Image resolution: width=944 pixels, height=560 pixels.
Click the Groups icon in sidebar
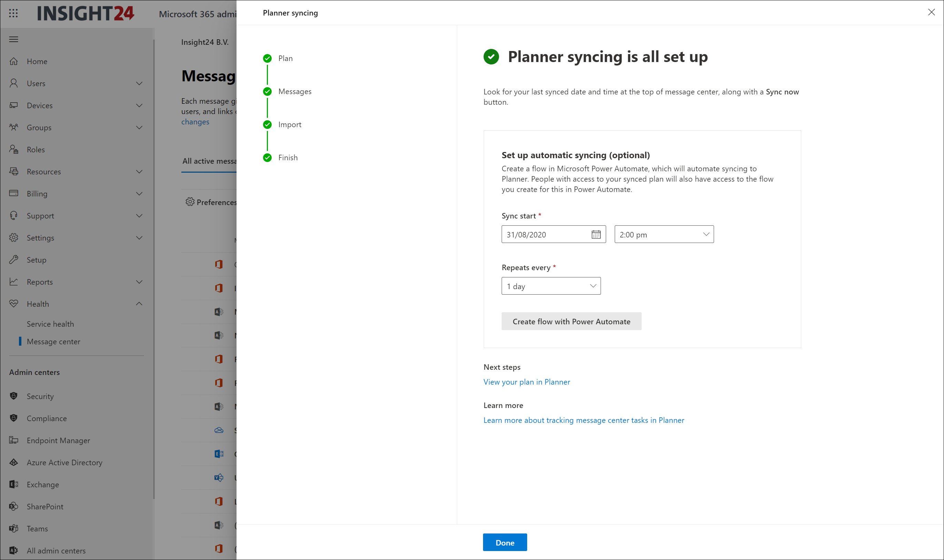(13, 127)
